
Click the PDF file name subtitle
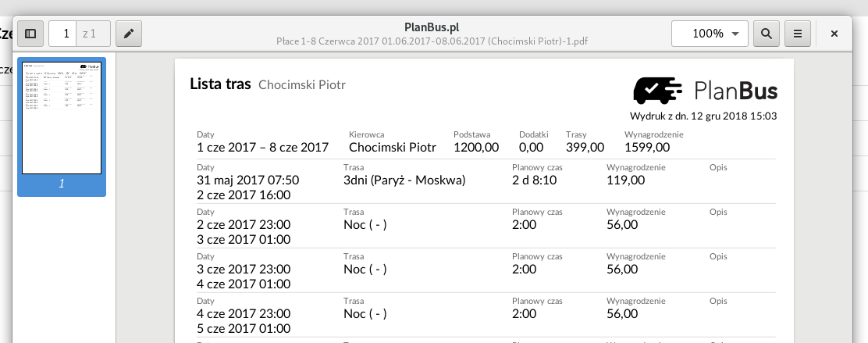(x=432, y=41)
